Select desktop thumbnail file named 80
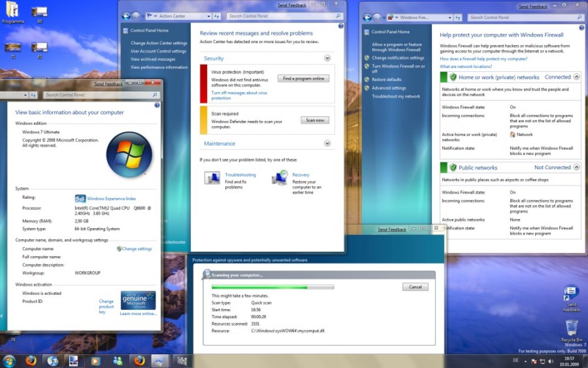Viewport: 588px width, 368px height. [x=40, y=14]
